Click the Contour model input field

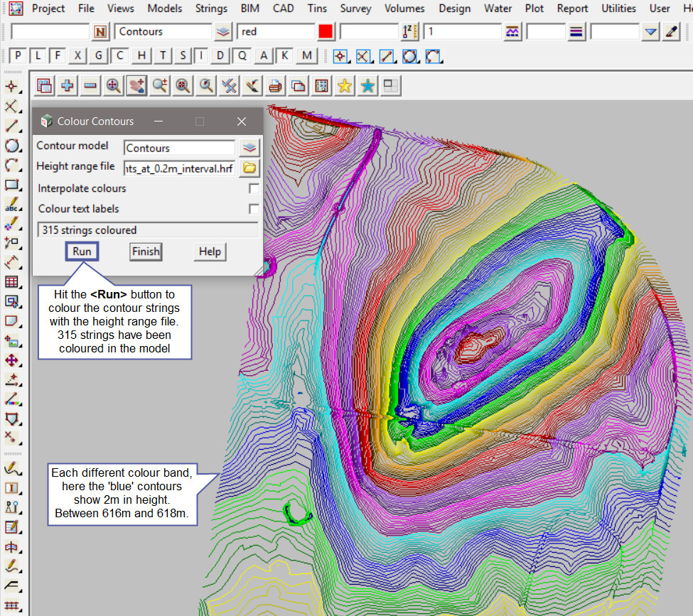[x=179, y=148]
